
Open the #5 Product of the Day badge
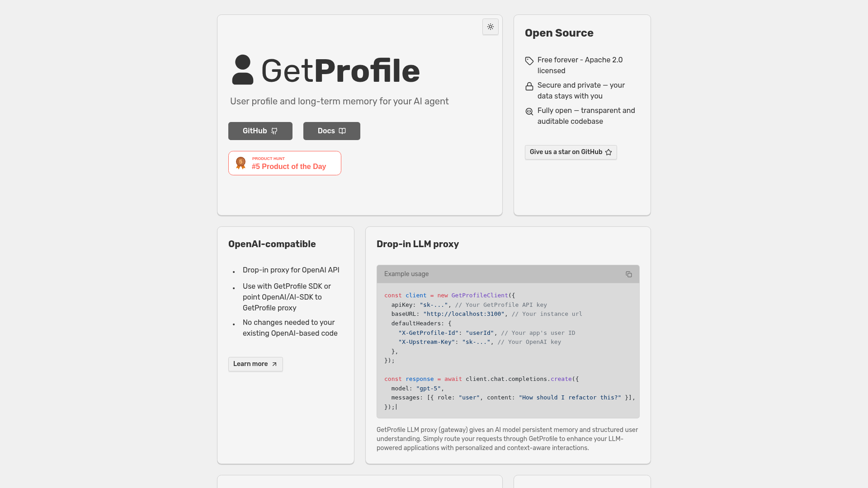pos(284,163)
